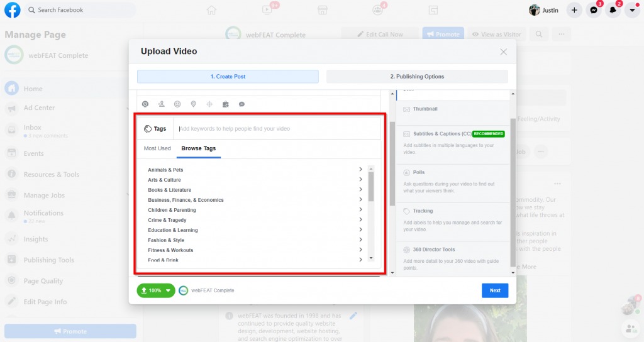
Task: Click the Tags label icon
Action: pyautogui.click(x=148, y=129)
